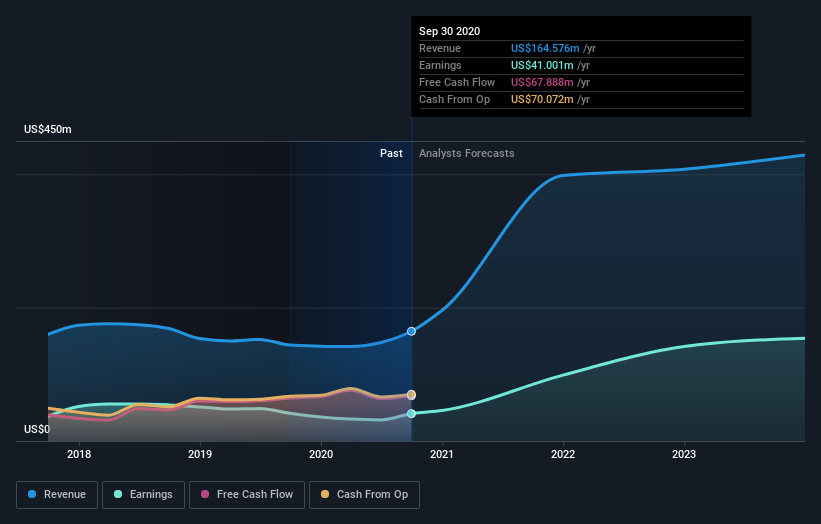Click the Revenue label in tooltip
821x524 pixels.
click(440, 48)
